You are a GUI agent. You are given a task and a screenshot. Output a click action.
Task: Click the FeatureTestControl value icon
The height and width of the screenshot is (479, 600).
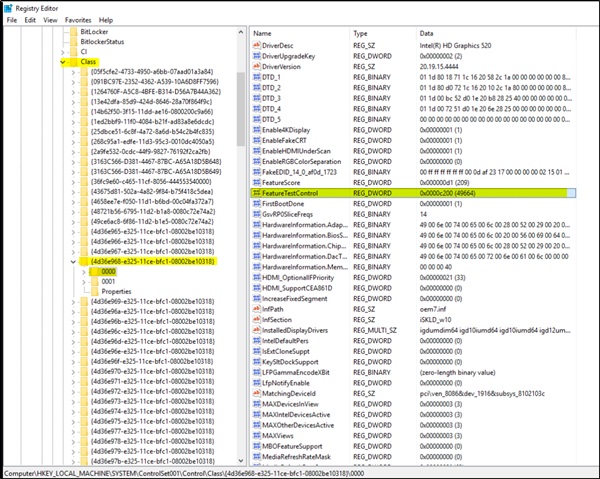(256, 193)
